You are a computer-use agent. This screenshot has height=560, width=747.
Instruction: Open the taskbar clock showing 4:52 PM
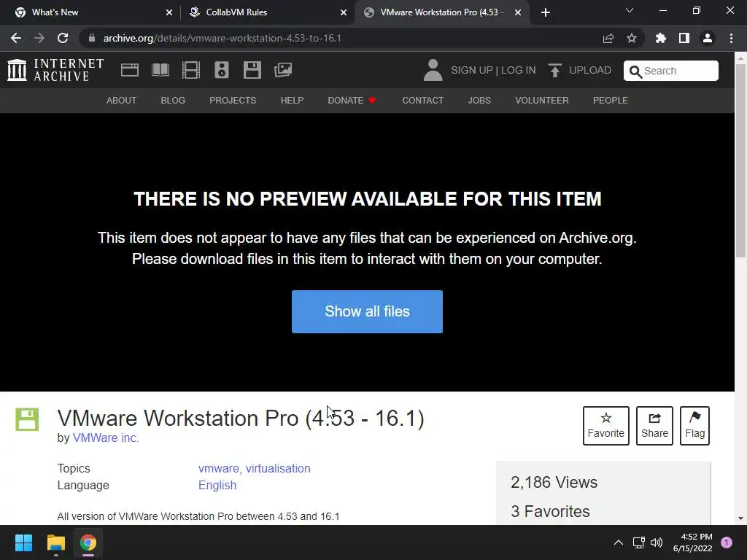pyautogui.click(x=693, y=542)
